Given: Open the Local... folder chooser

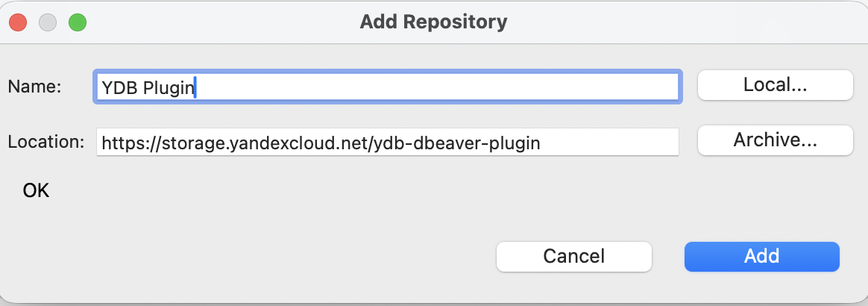Looking at the screenshot, I should pos(775,85).
